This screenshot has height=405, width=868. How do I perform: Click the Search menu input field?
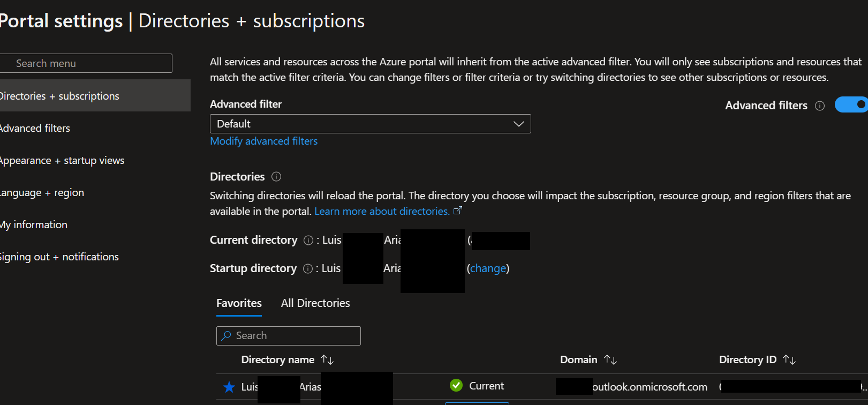tap(86, 63)
